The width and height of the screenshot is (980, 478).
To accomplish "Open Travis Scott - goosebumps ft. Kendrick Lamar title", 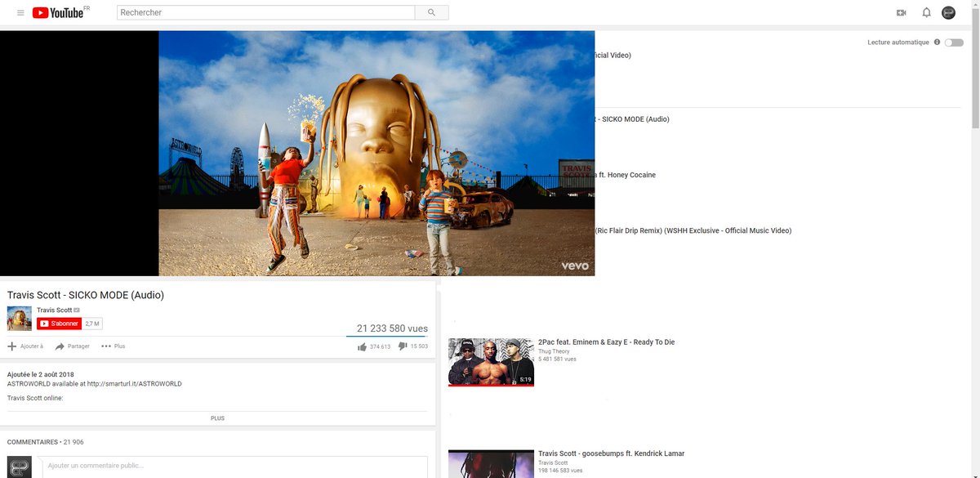I will 611,453.
